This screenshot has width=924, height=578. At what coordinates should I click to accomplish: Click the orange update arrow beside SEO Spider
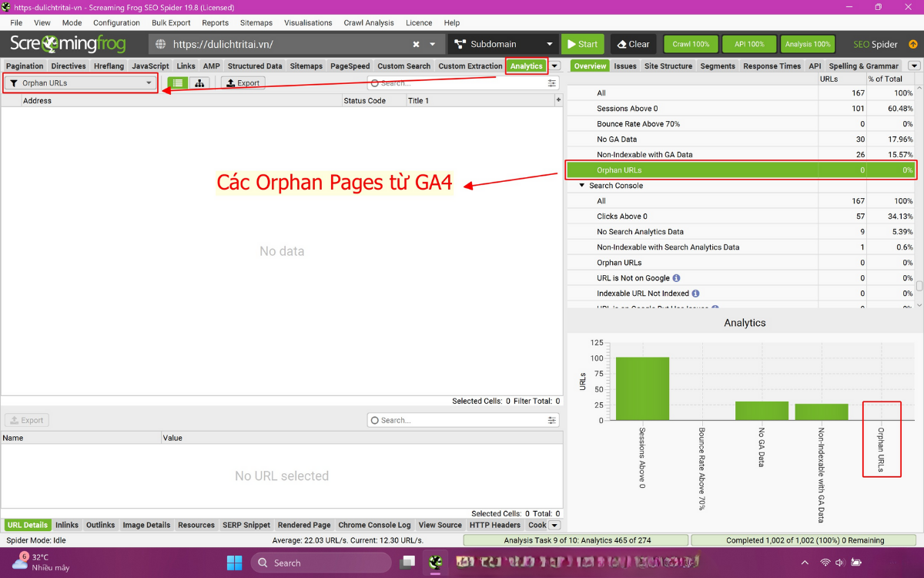pyautogui.click(x=913, y=44)
